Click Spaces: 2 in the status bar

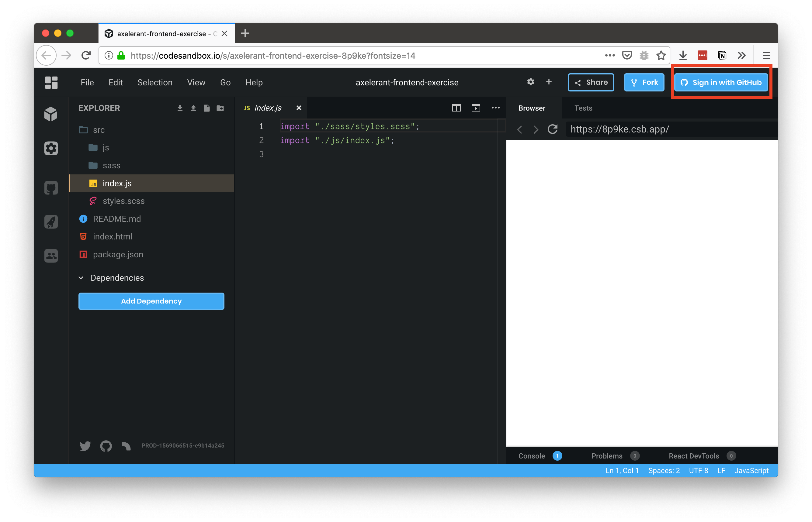pyautogui.click(x=664, y=470)
